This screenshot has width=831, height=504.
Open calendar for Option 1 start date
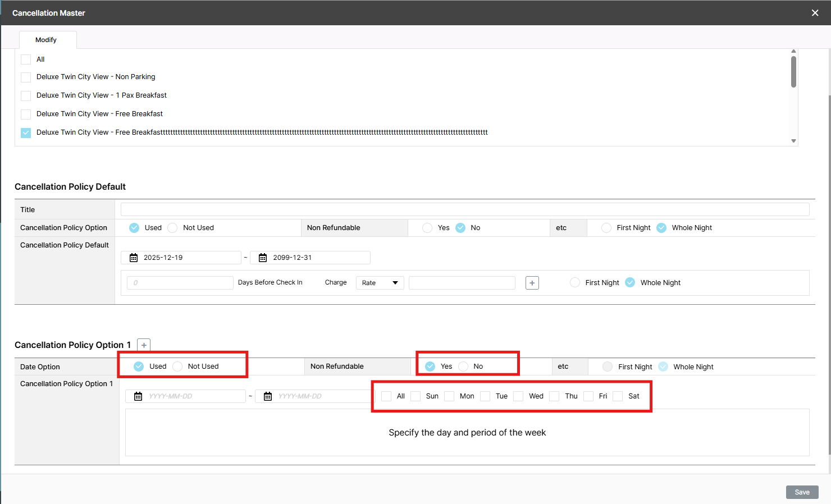coord(138,396)
